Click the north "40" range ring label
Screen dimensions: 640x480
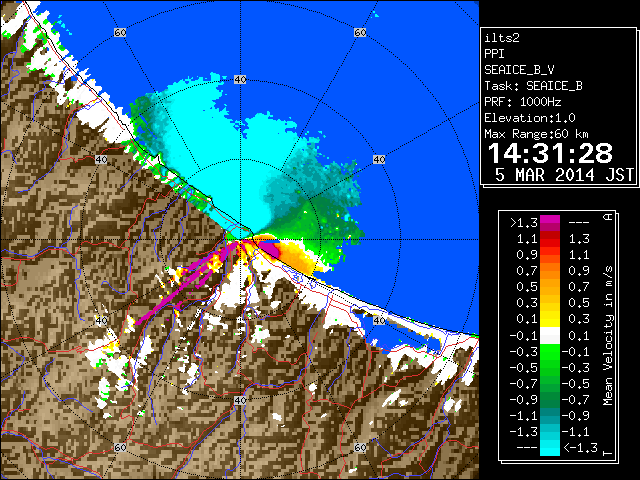click(x=240, y=80)
